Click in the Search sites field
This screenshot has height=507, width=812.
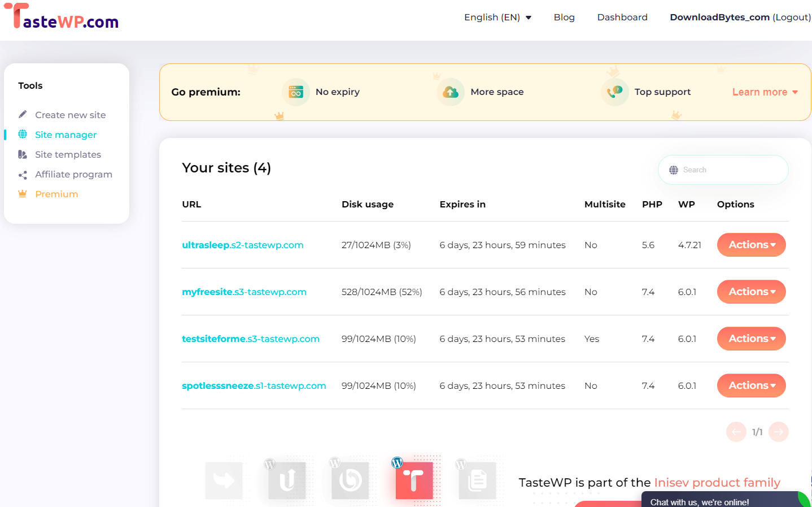coord(723,170)
